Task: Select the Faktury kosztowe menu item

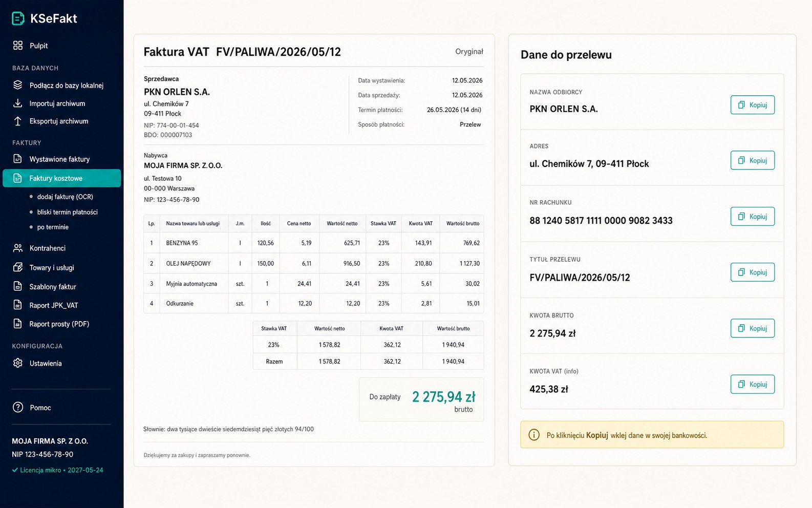Action: pos(61,178)
